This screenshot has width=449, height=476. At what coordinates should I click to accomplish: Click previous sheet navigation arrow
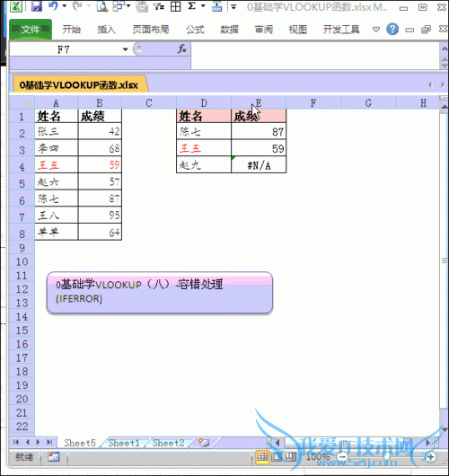(x=27, y=442)
